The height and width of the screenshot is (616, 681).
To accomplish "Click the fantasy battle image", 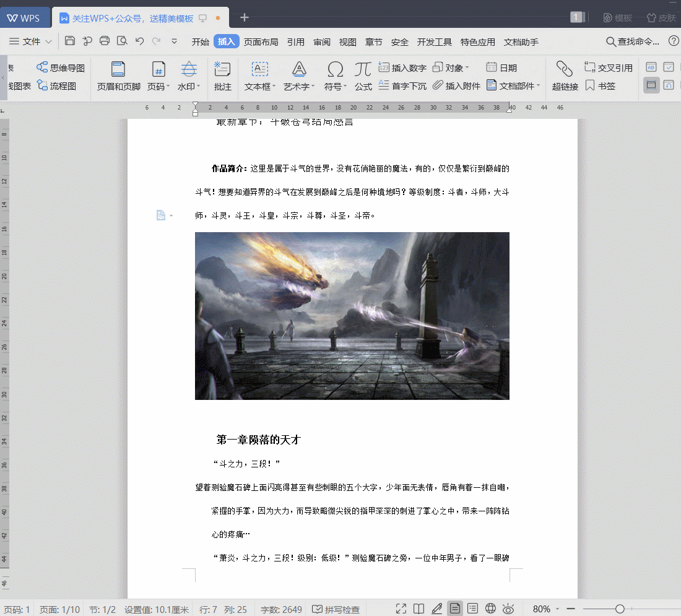I will tap(352, 316).
